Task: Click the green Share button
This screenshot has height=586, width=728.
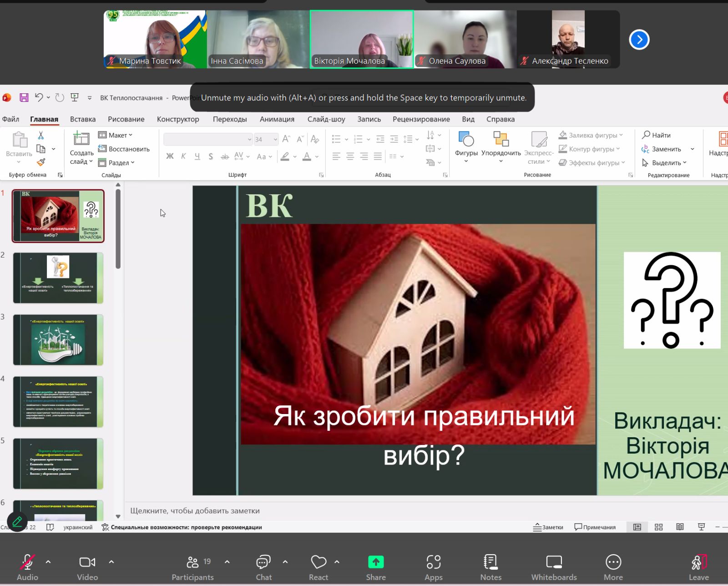Action: click(x=376, y=567)
